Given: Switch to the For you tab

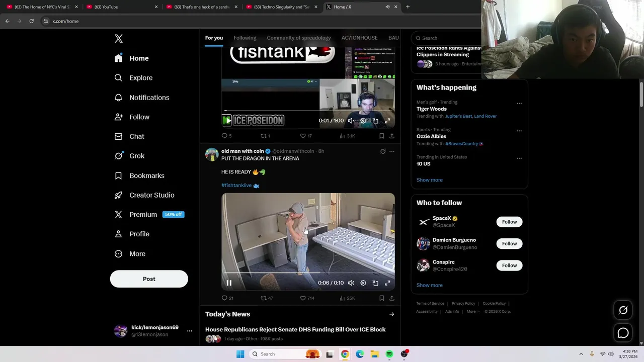Looking at the screenshot, I should [x=214, y=38].
